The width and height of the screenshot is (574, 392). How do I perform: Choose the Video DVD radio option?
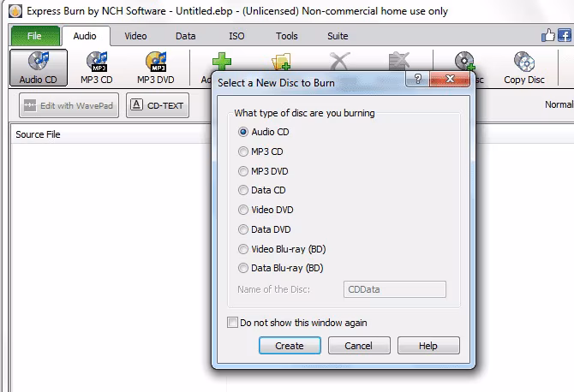(x=243, y=210)
